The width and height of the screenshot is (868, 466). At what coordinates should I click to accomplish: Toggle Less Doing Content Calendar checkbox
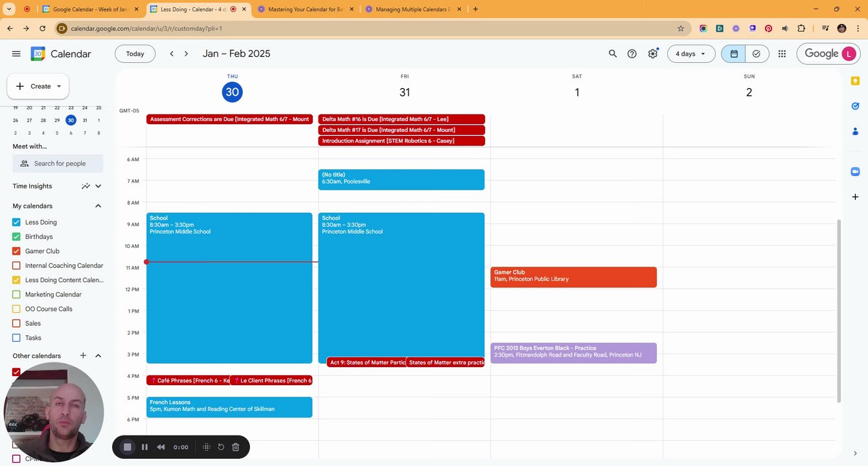17,280
